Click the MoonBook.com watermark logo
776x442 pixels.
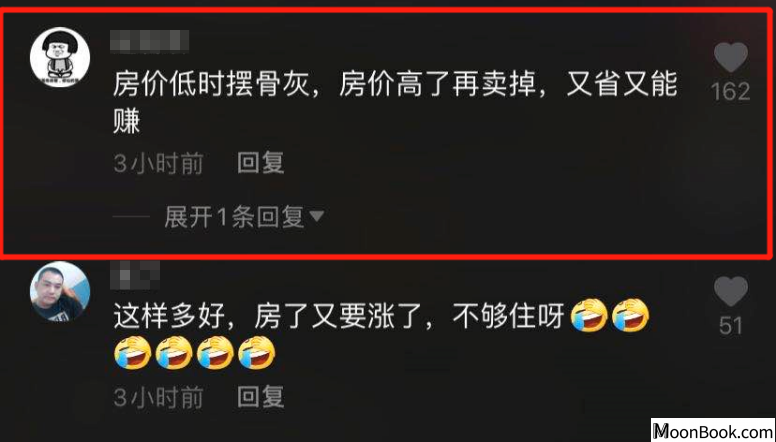pyautogui.click(x=713, y=430)
